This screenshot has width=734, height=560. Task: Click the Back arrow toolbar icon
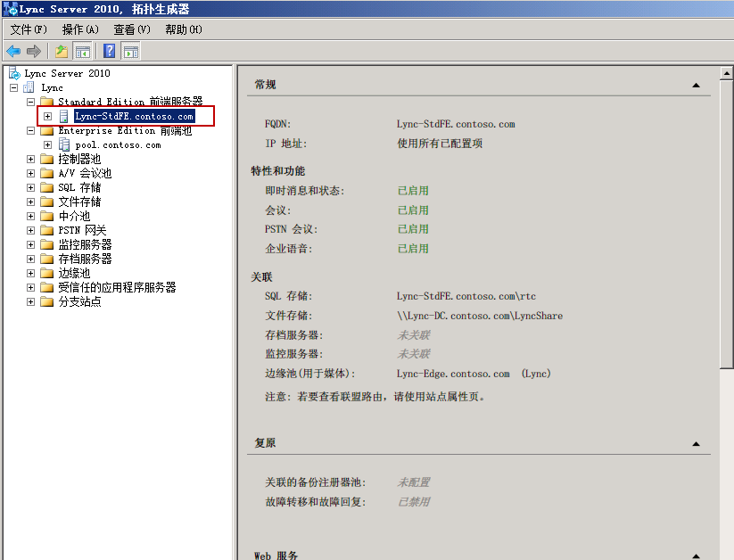[x=13, y=51]
